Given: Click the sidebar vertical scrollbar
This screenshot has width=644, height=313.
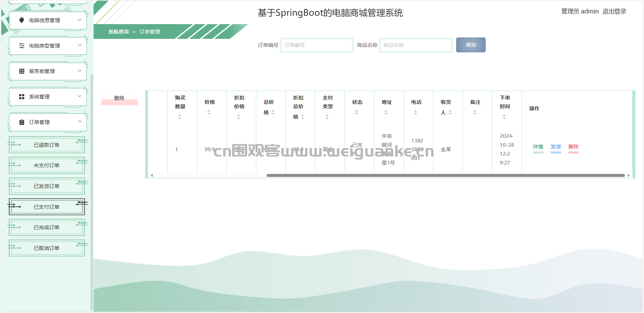Looking at the screenshot, I should 92,192.
